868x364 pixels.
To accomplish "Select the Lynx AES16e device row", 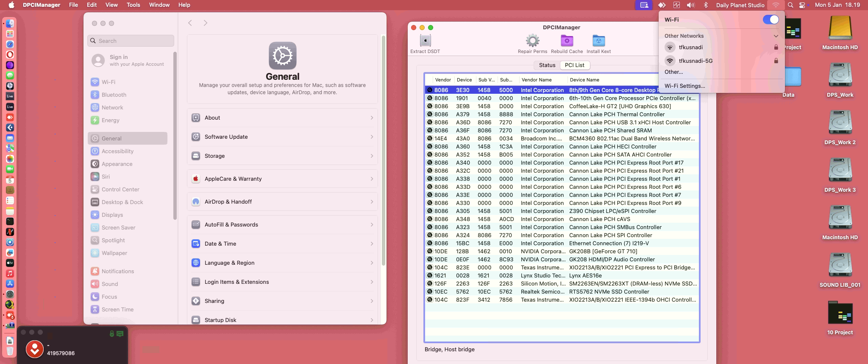I will point(562,276).
